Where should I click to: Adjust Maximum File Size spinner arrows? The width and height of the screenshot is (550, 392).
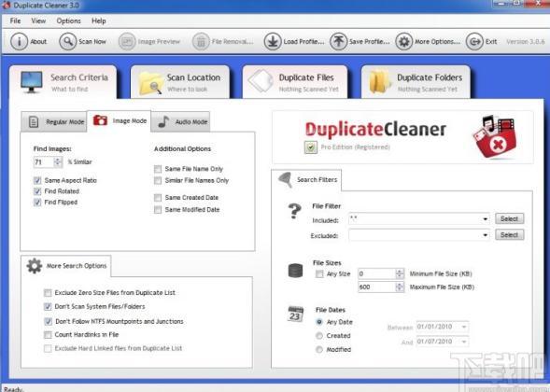click(x=400, y=287)
